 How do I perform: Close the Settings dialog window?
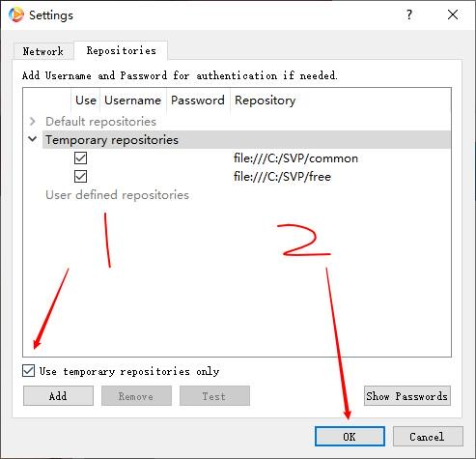pos(453,14)
